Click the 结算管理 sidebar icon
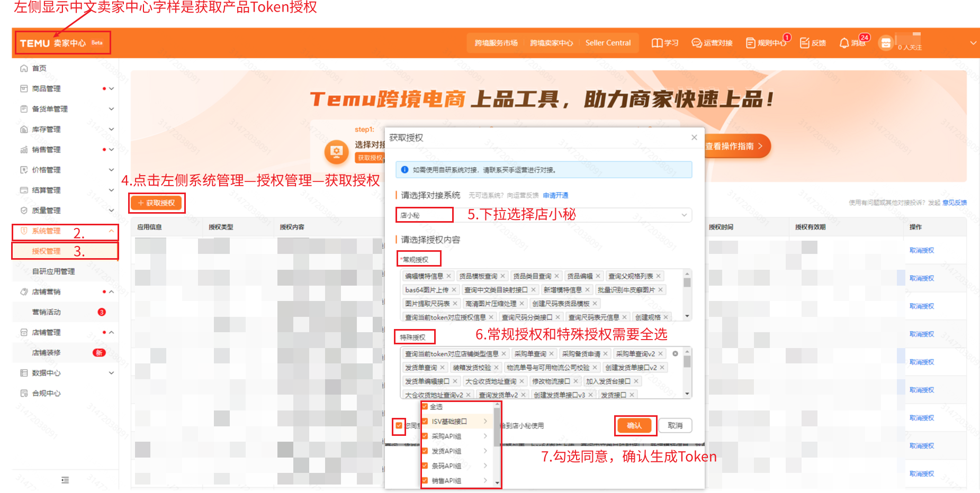 tap(24, 190)
